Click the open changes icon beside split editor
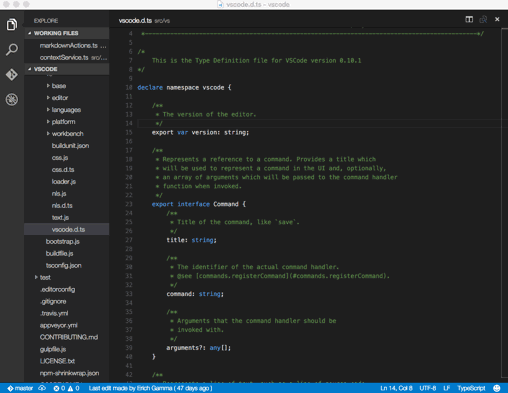Screen dimensions: 508x393 click(483, 19)
